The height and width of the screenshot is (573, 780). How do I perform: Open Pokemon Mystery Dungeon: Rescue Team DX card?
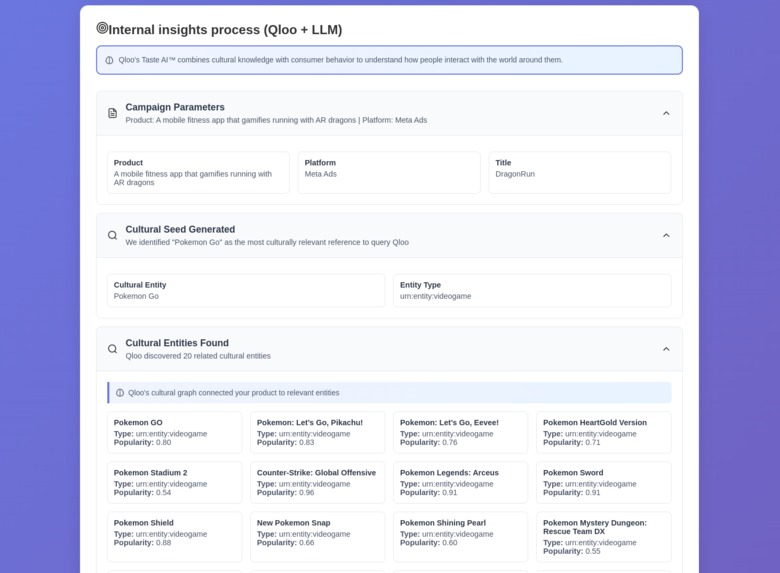[604, 537]
